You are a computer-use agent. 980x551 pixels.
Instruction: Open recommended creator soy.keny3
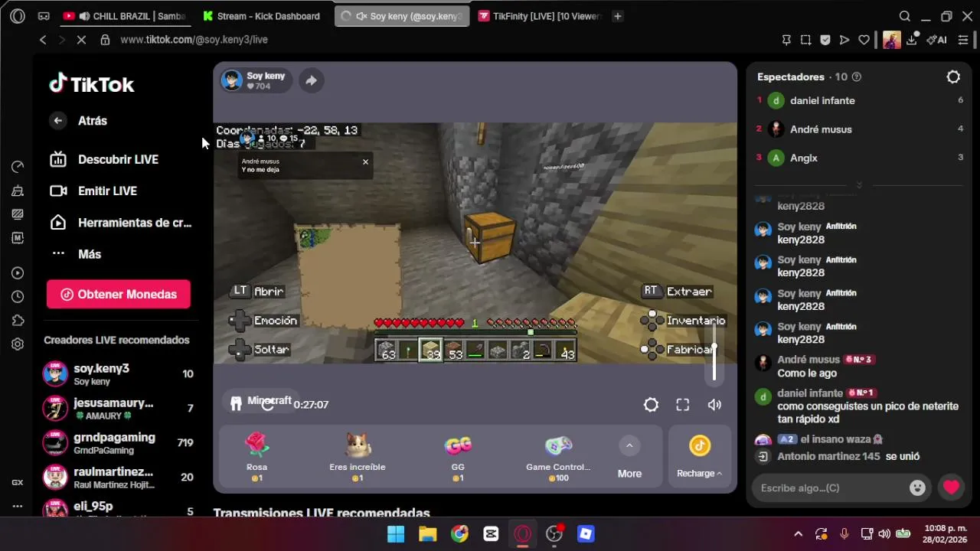[x=118, y=374]
